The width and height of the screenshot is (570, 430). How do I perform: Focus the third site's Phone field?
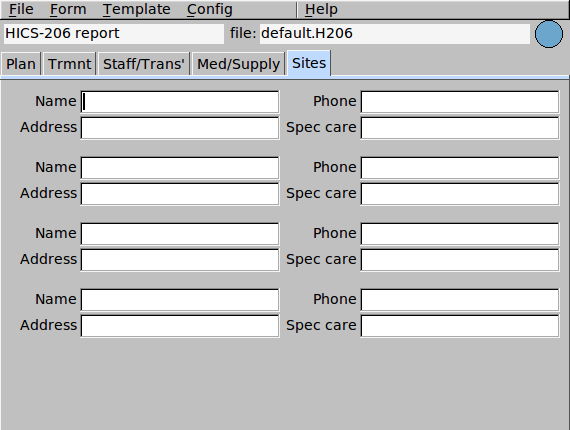pyautogui.click(x=460, y=234)
